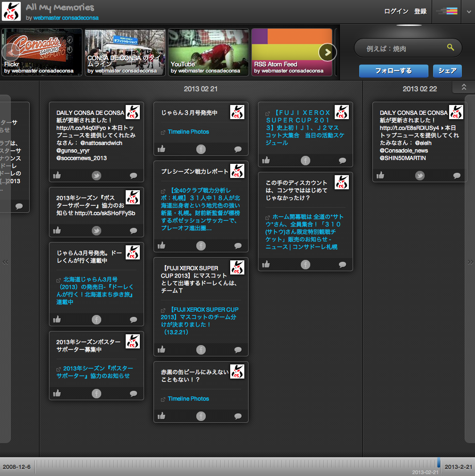
Task: Go to previous day using left double-arrow
Action: (x=6, y=262)
